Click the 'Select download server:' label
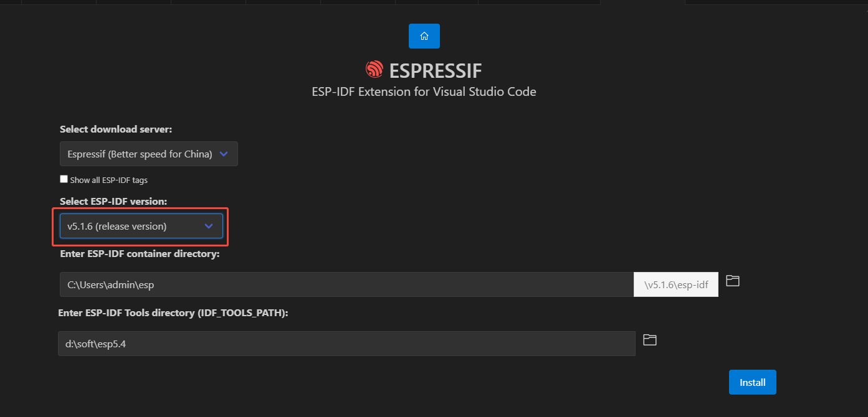Screen dimensions: 868x417 116,129
